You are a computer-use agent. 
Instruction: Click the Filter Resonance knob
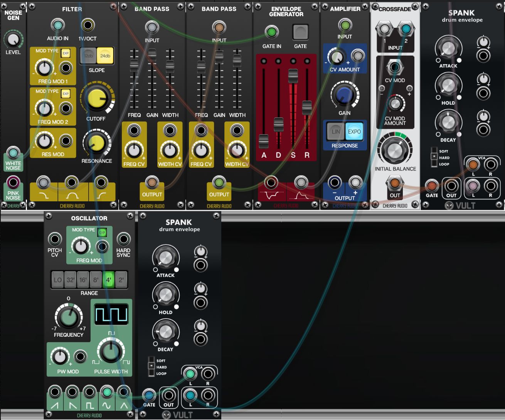(96, 143)
